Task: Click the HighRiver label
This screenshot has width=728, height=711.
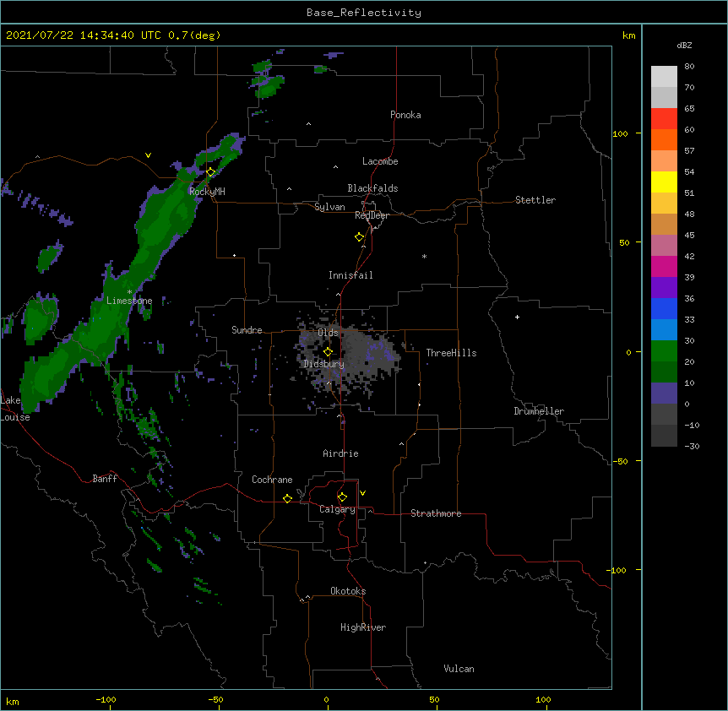Action: [x=363, y=627]
